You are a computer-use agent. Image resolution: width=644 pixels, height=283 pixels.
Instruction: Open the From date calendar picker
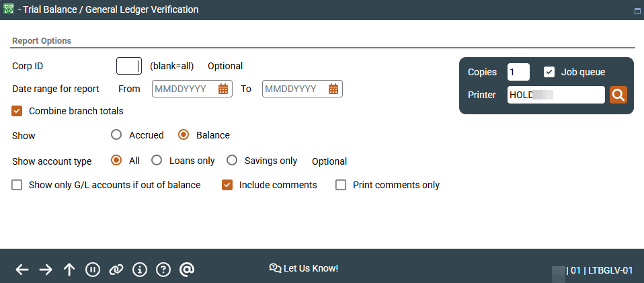coord(223,89)
